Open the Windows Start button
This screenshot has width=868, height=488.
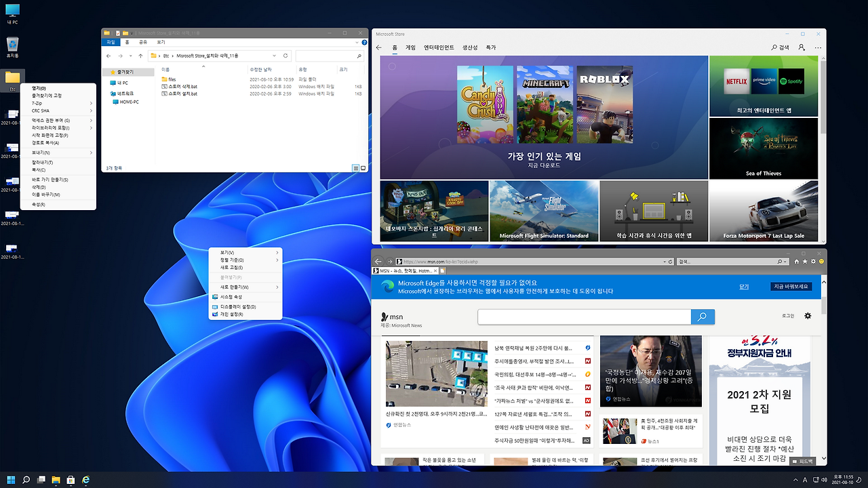coord(9,479)
